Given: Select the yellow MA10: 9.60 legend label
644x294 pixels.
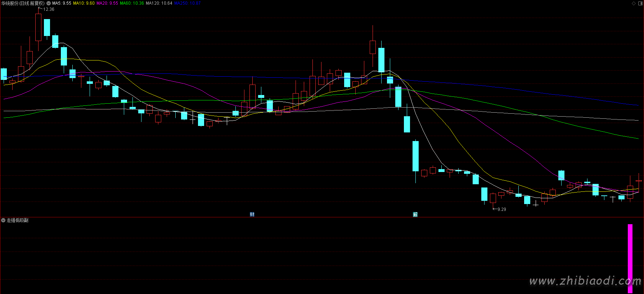Looking at the screenshot, I should 84,3.
